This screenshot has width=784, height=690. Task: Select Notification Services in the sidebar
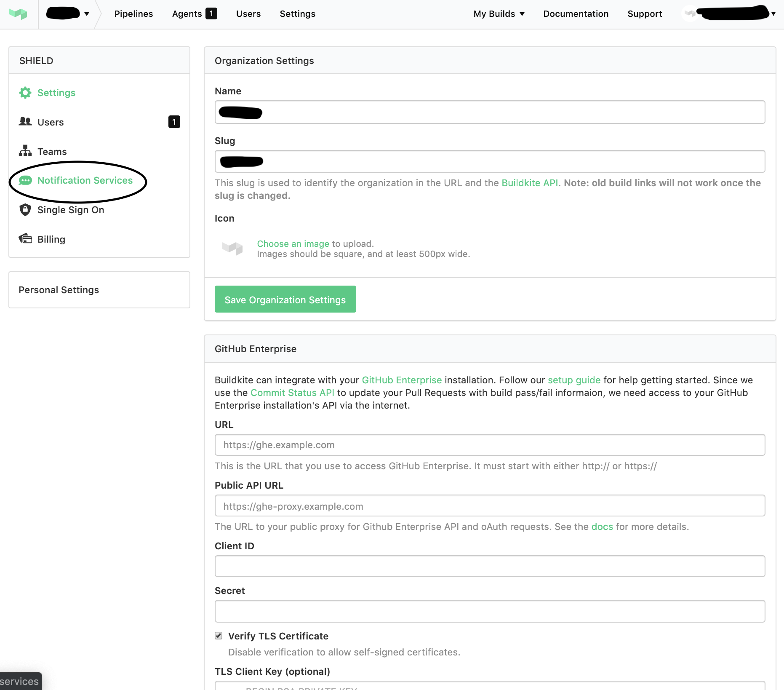85,180
